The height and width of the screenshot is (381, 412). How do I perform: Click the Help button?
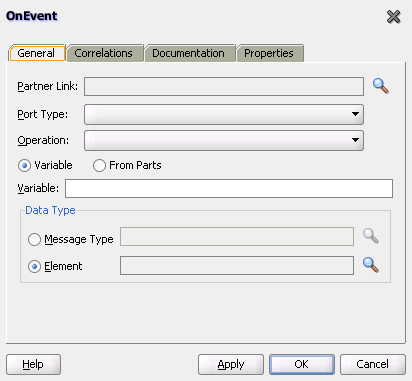(33, 364)
